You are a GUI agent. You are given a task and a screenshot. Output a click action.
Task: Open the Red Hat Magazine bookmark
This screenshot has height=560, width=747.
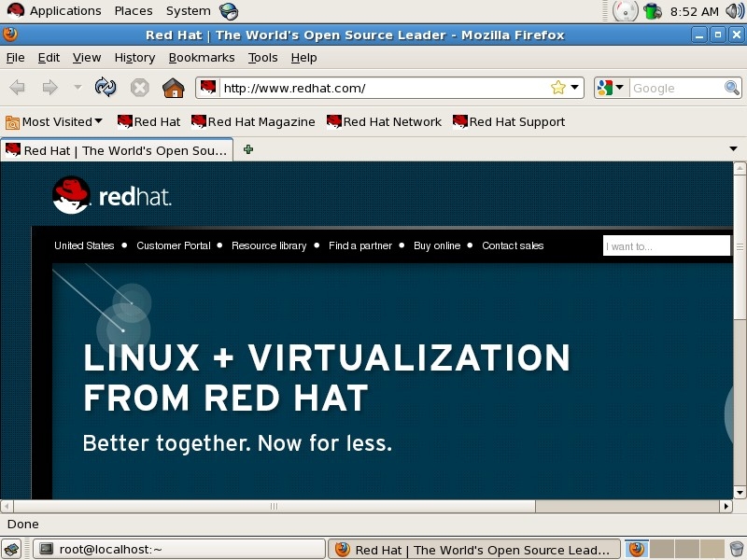pos(253,122)
